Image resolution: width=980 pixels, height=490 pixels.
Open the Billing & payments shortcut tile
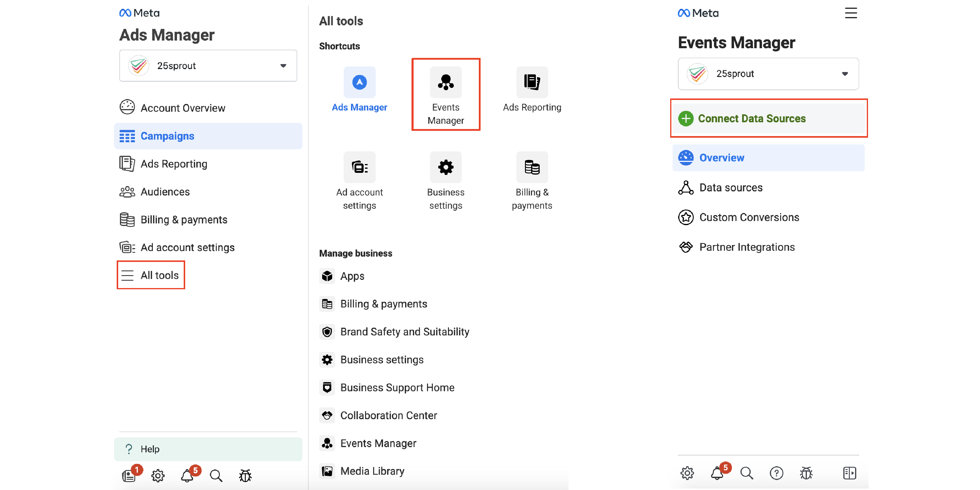532,181
